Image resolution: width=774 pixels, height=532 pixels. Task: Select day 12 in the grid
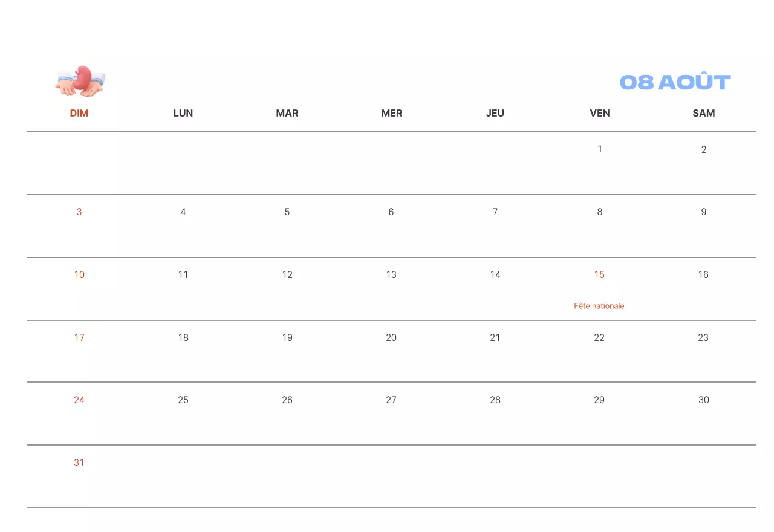(287, 275)
